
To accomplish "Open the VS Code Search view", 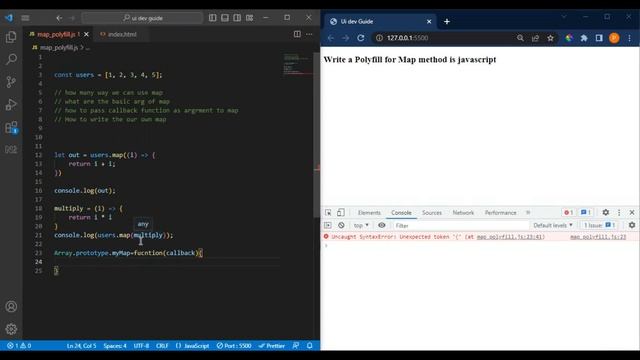I will pos(11,59).
